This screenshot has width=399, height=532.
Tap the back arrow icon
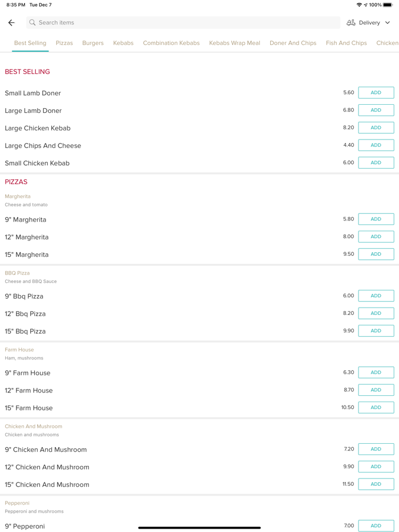11,23
